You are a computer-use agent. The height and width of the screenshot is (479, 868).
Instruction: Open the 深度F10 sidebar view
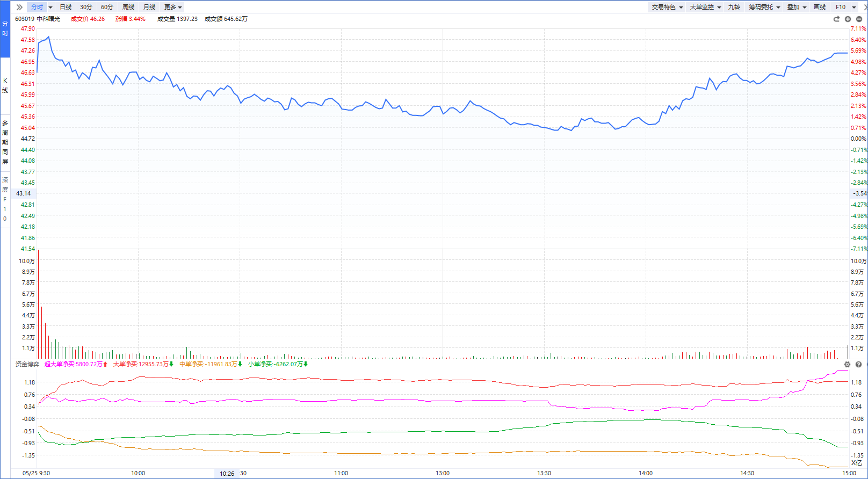5,199
